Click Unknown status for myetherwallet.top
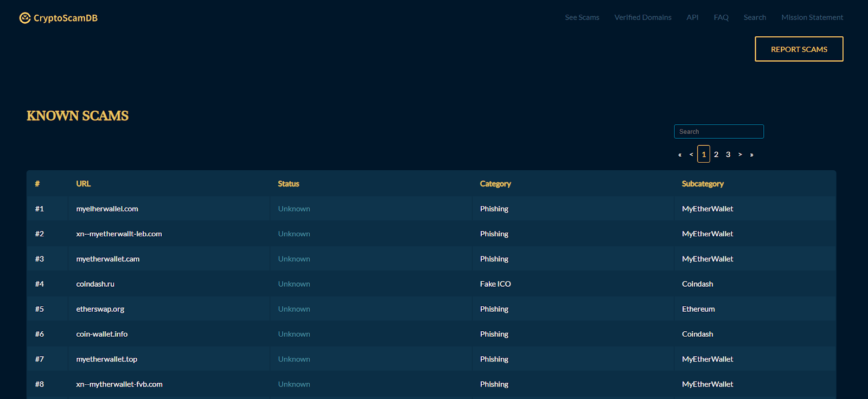This screenshot has height=399, width=868. pyautogui.click(x=294, y=359)
